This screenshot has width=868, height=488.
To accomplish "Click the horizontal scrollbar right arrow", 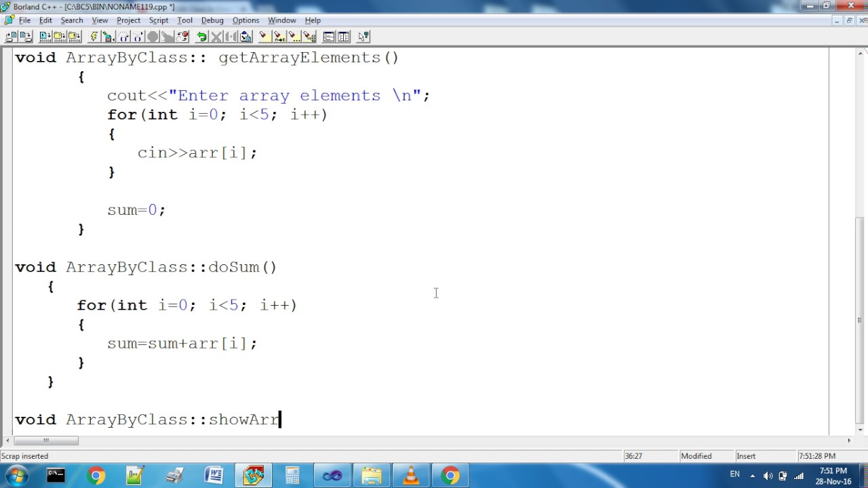I will 848,441.
